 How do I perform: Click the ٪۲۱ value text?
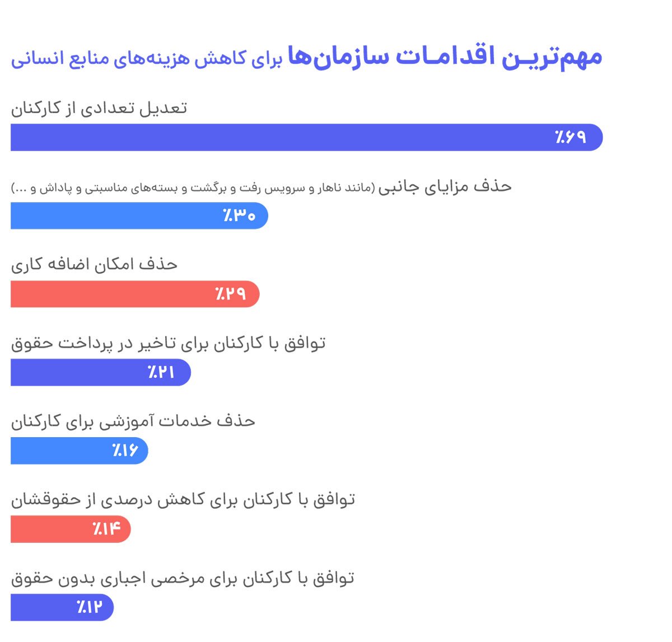161,372
